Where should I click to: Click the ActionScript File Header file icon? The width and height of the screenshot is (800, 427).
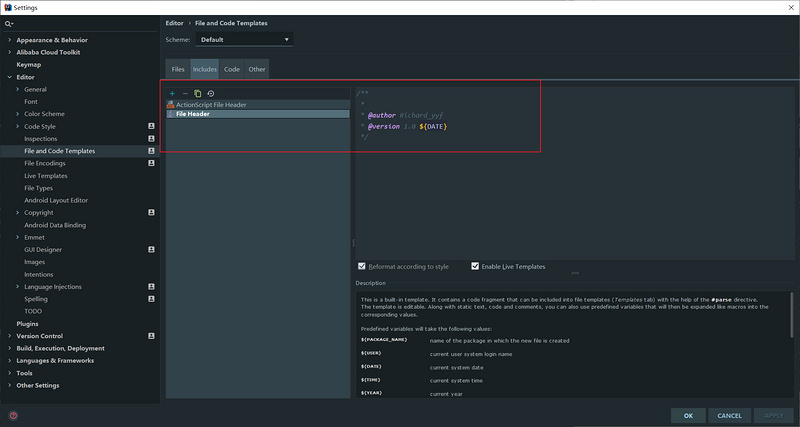pos(171,104)
